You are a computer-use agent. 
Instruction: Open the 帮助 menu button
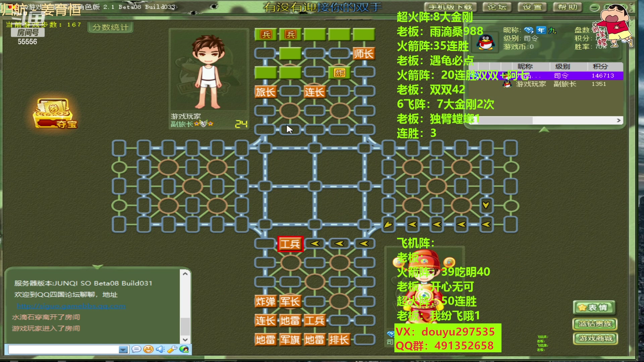point(568,7)
